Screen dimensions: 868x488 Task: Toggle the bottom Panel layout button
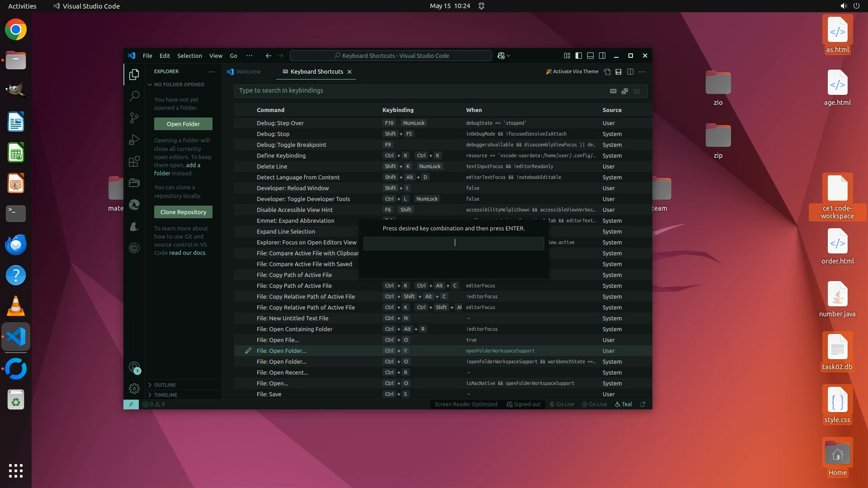(x=590, y=56)
